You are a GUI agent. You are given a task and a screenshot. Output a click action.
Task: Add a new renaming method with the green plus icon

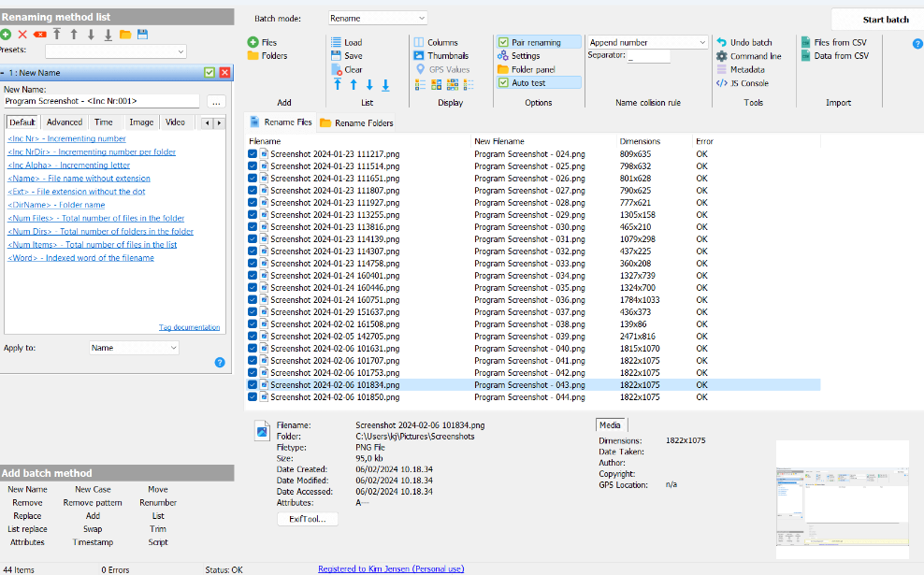pos(7,35)
